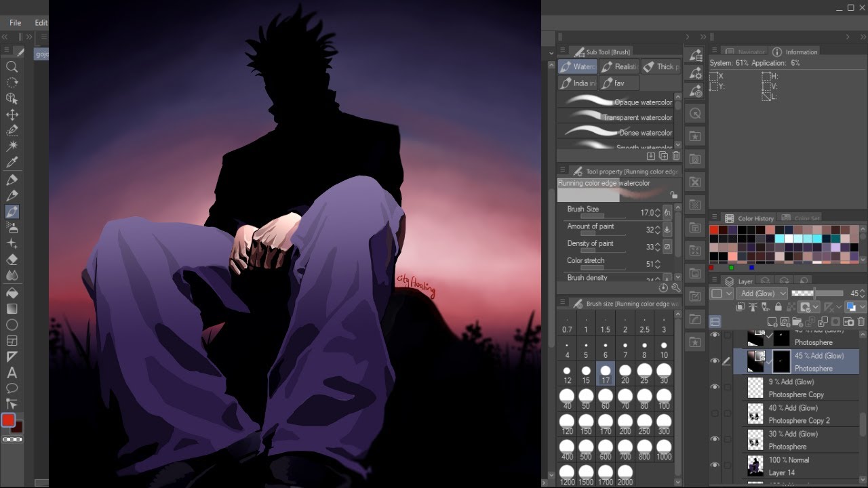Image resolution: width=868 pixels, height=488 pixels.
Task: Click the create layer mask icon
Action: click(x=836, y=322)
